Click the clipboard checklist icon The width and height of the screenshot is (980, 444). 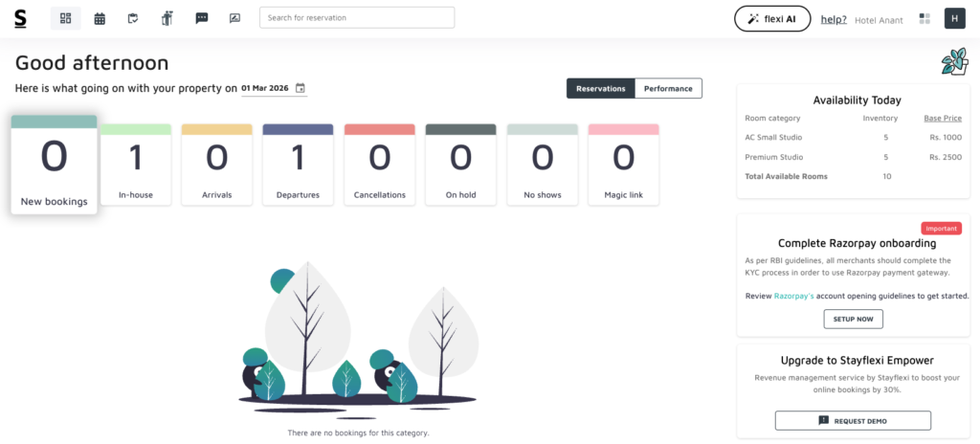[133, 18]
